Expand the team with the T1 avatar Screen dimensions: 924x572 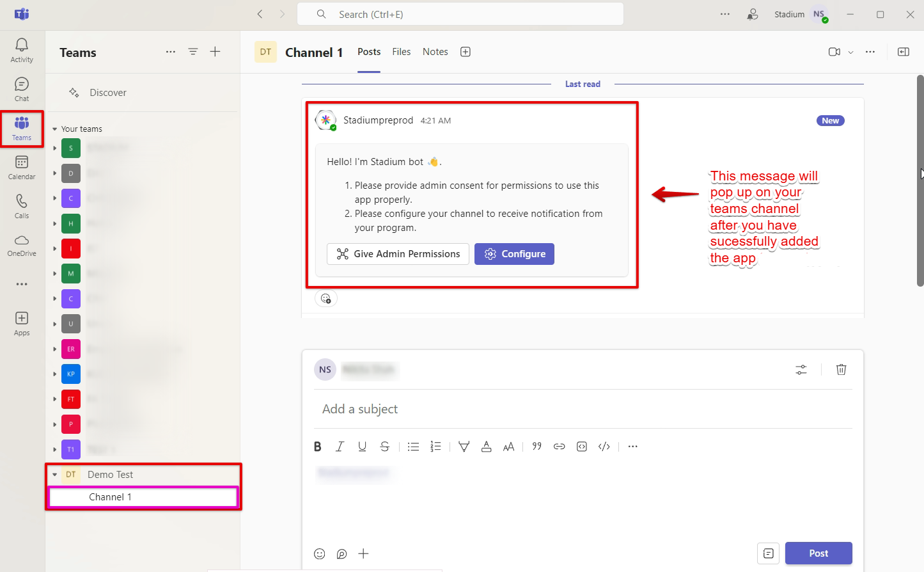[55, 450]
